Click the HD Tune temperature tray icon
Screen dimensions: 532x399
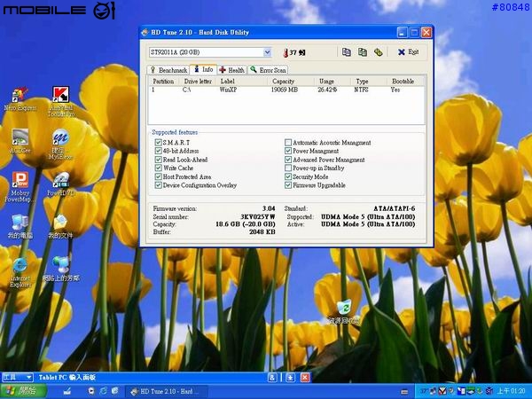424,391
